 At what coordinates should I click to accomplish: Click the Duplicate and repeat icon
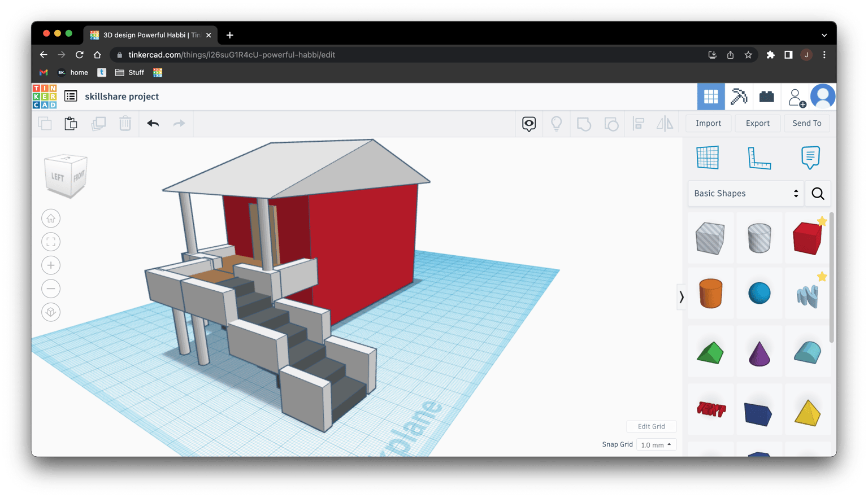[x=98, y=123]
